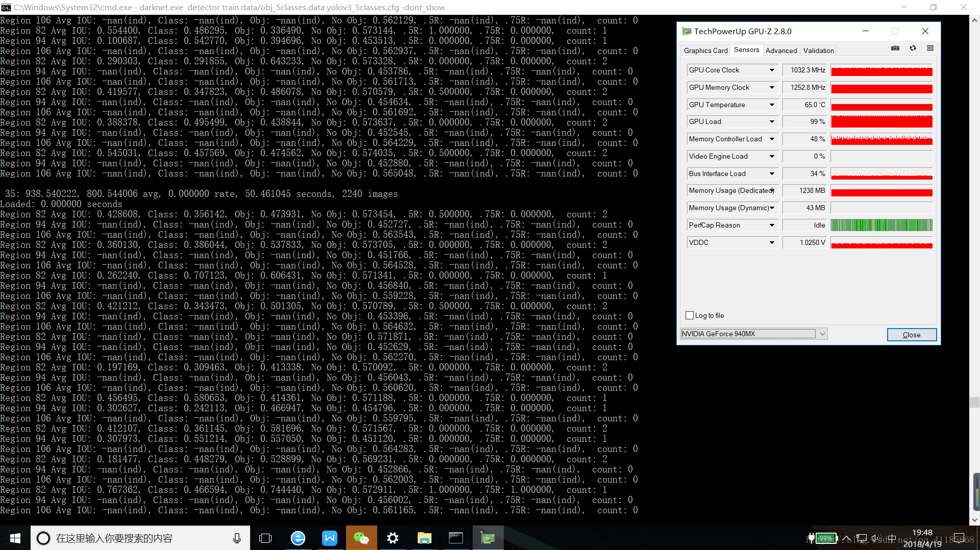Click the GPU Load history graph
The height and width of the screenshot is (550, 980).
pos(881,122)
